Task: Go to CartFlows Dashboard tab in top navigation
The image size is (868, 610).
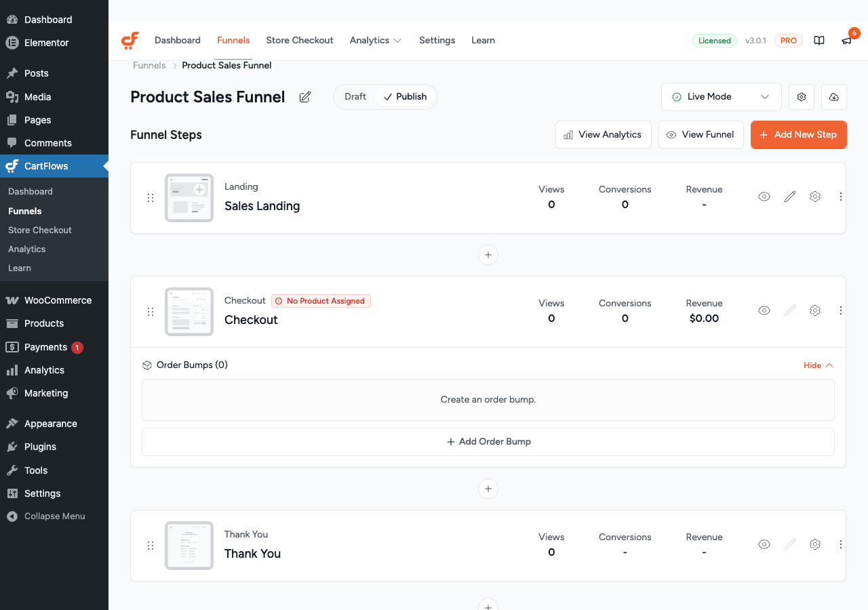Action: pyautogui.click(x=178, y=41)
